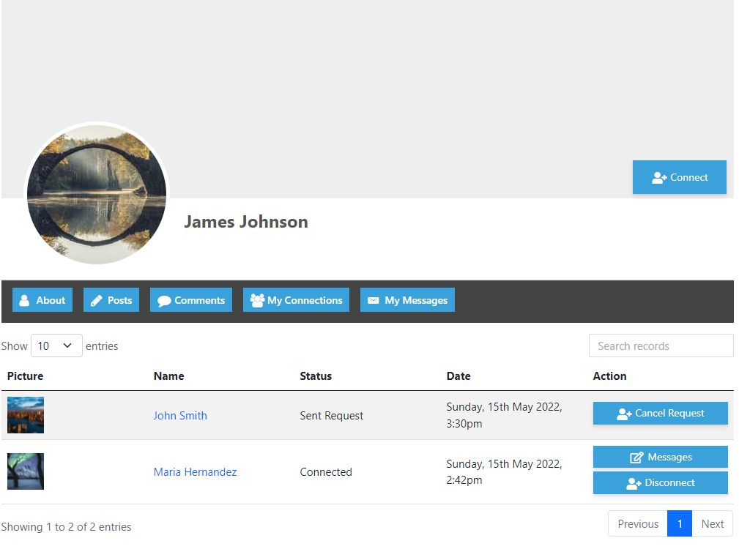
Task: Sort the table by Date column header
Action: [x=458, y=376]
